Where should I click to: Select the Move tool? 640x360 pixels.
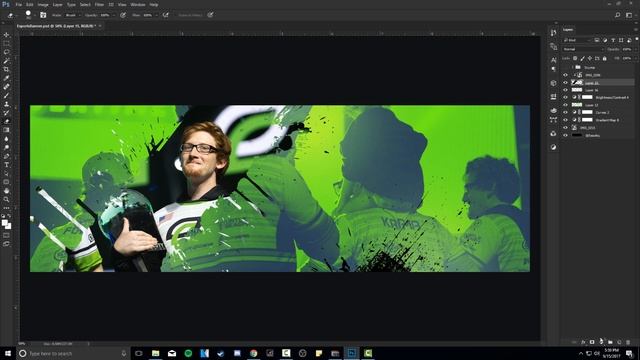pyautogui.click(x=7, y=35)
